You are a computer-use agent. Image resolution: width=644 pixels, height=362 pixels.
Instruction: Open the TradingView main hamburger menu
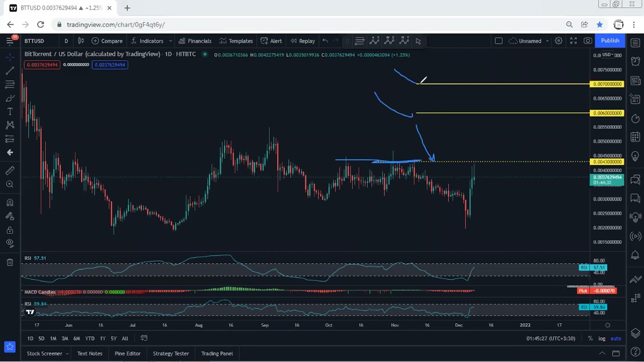click(10, 41)
